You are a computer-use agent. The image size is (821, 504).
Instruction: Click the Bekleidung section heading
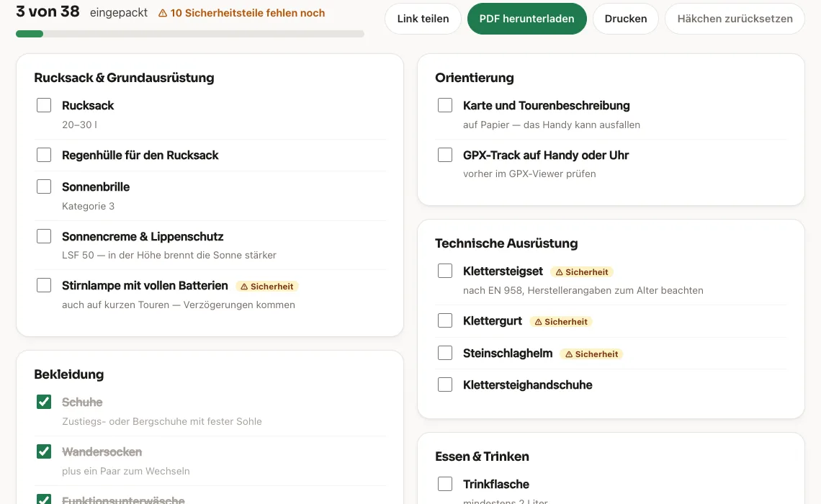[69, 374]
